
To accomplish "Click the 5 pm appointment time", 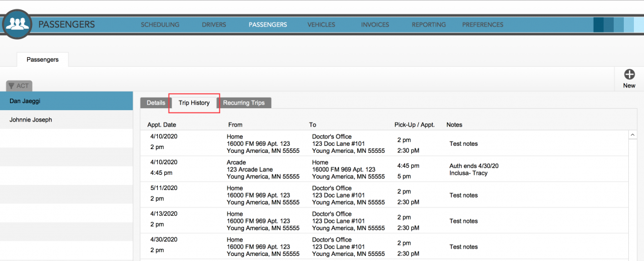I will 404,176.
